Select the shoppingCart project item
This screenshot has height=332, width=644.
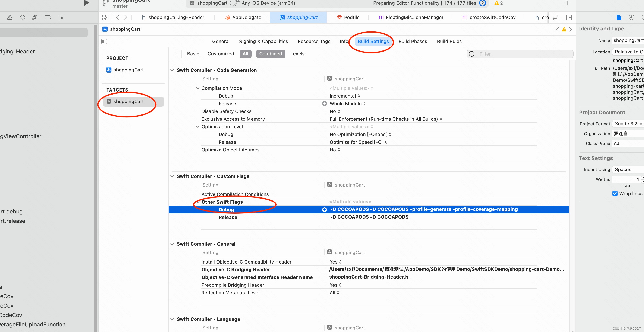[x=128, y=70]
